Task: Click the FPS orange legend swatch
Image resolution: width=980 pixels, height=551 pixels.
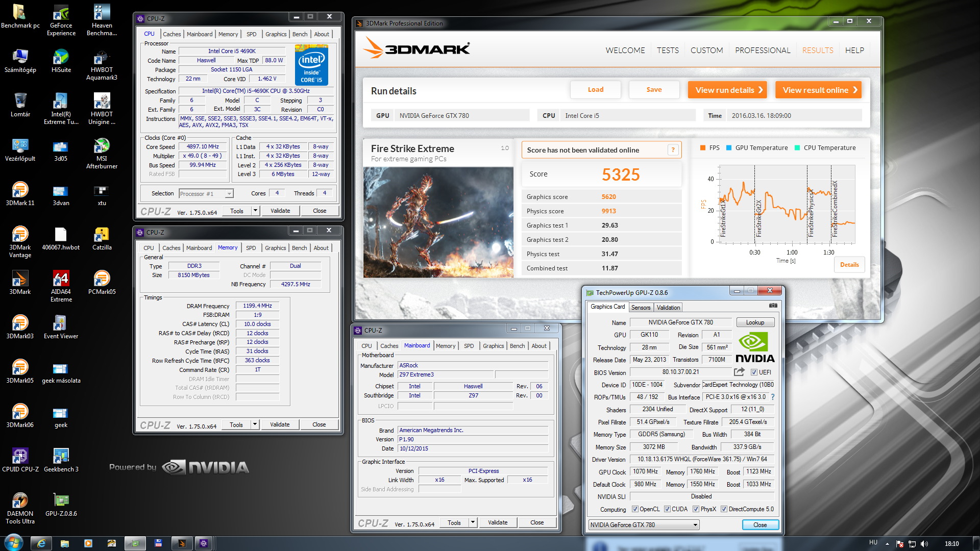Action: (x=703, y=148)
